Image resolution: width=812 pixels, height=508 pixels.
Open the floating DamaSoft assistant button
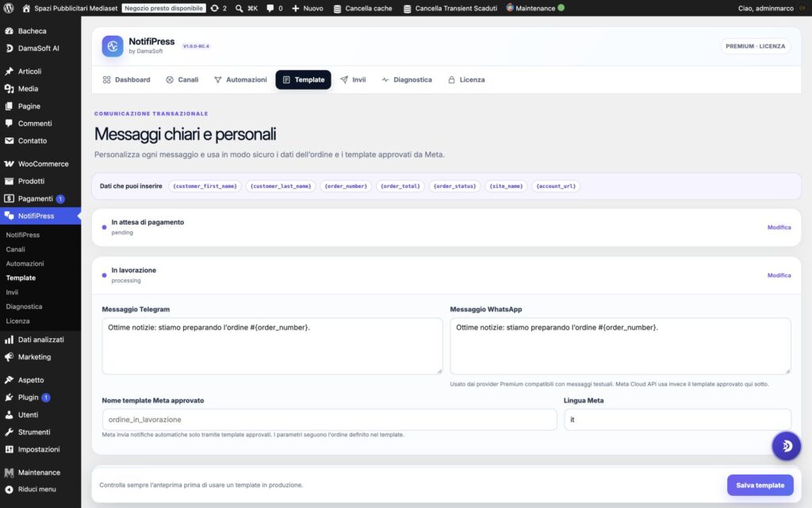[786, 446]
